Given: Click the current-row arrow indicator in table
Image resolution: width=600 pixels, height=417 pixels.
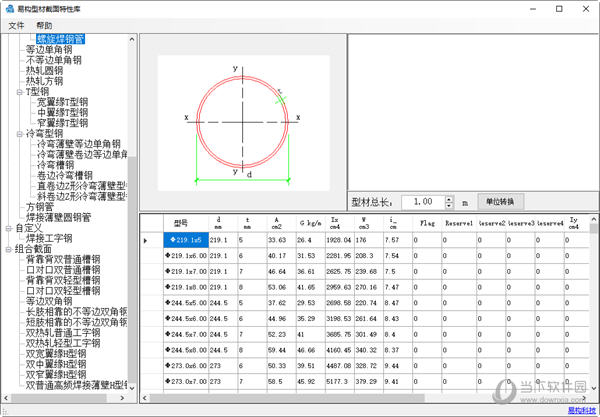Looking at the screenshot, I should (147, 240).
